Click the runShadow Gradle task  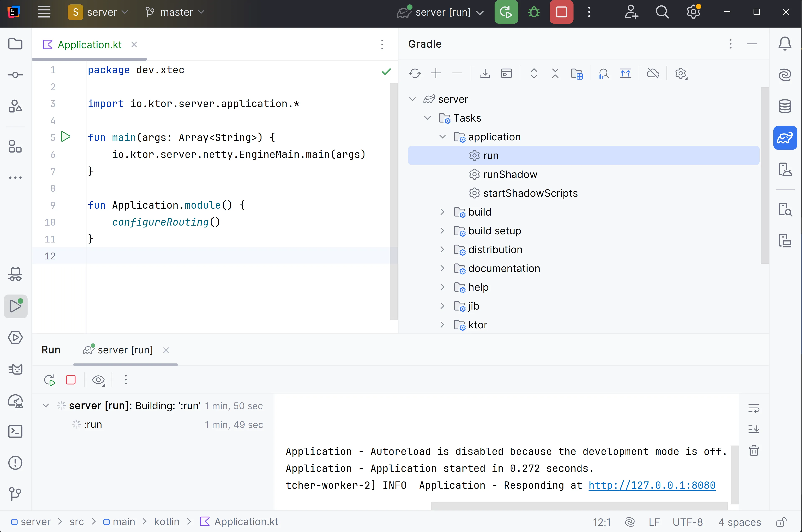click(510, 174)
